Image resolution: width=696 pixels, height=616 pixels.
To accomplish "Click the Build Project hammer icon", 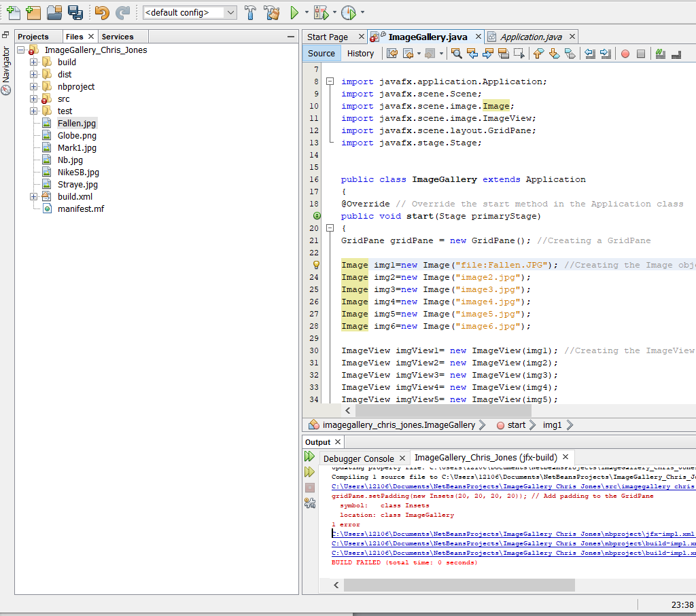I will tap(250, 12).
